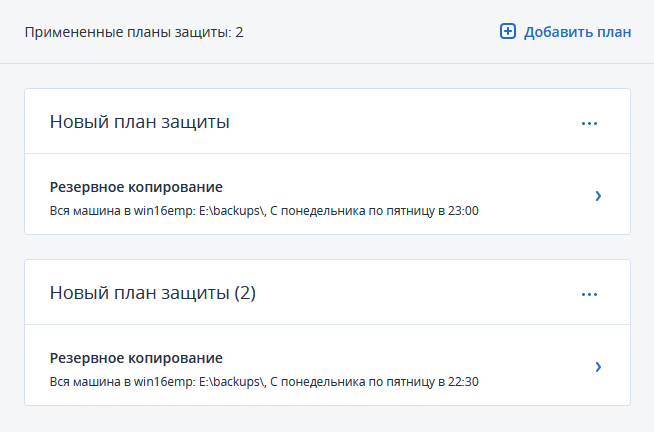
Task: Click the 22:30 schedule time
Action: pyautogui.click(x=464, y=382)
